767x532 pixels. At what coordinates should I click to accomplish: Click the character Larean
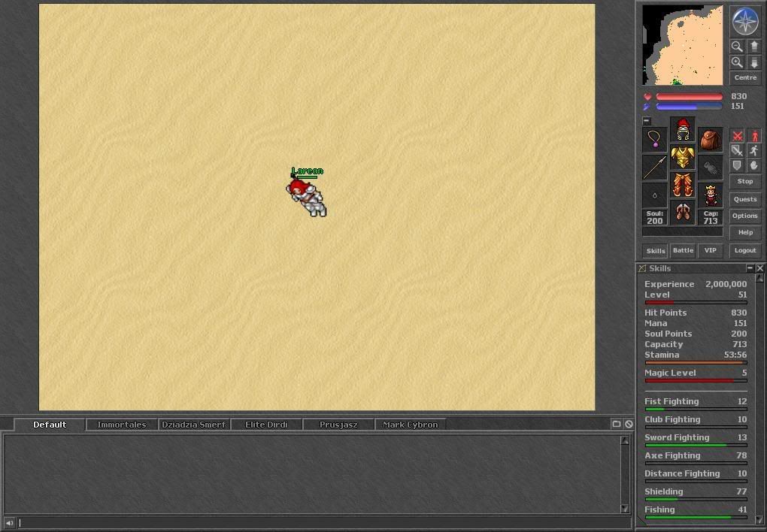pos(306,198)
